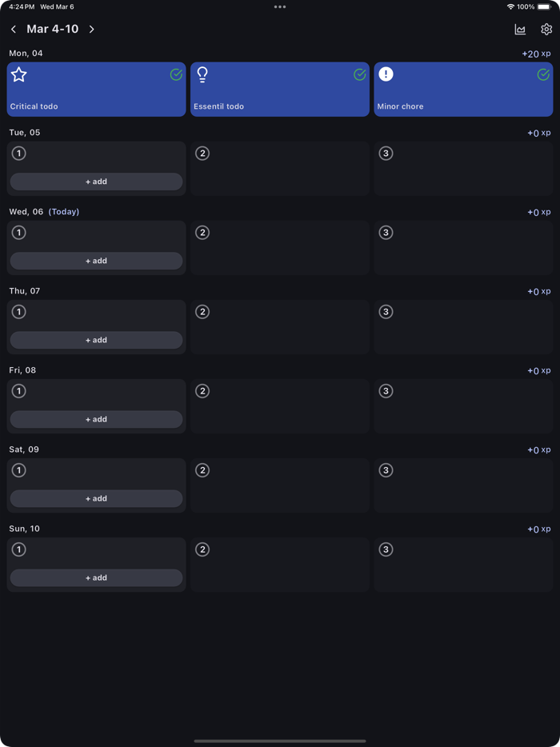Viewport: 560px width, 747px height.
Task: Tap the number 3 circle under Sun 10
Action: click(386, 549)
